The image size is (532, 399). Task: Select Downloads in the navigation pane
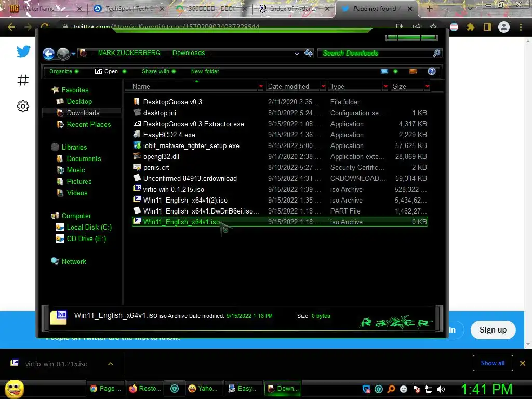82,113
